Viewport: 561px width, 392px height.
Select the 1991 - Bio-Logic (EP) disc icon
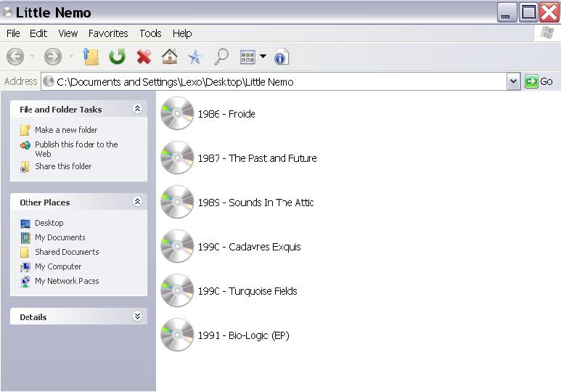pyautogui.click(x=177, y=335)
